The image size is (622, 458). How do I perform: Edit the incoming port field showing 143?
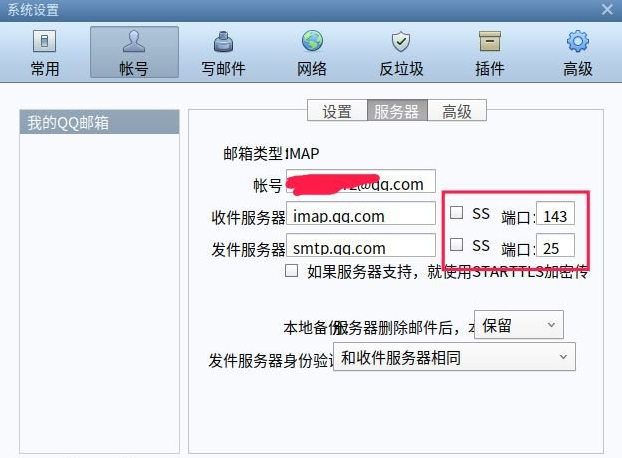click(x=555, y=214)
